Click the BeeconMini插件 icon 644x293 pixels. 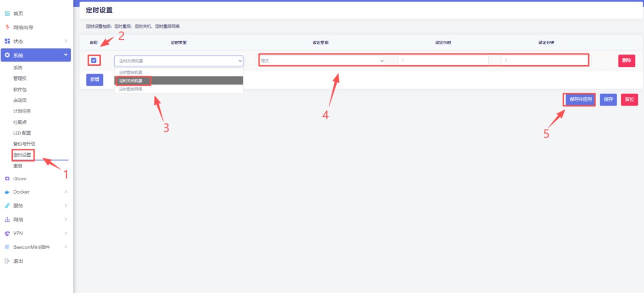[7, 247]
